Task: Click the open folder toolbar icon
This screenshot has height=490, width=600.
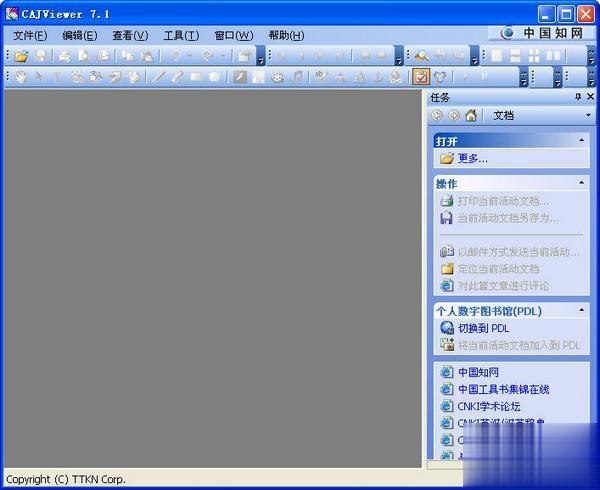Action: pos(21,56)
